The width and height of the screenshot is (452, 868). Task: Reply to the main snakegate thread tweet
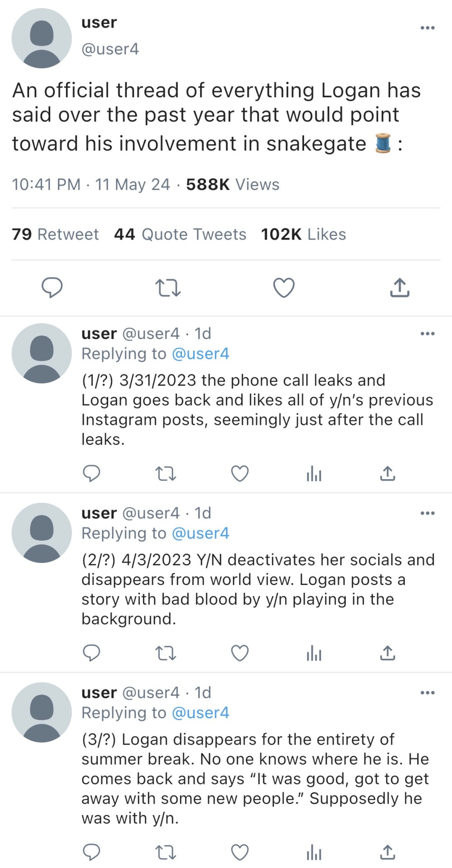(x=52, y=288)
